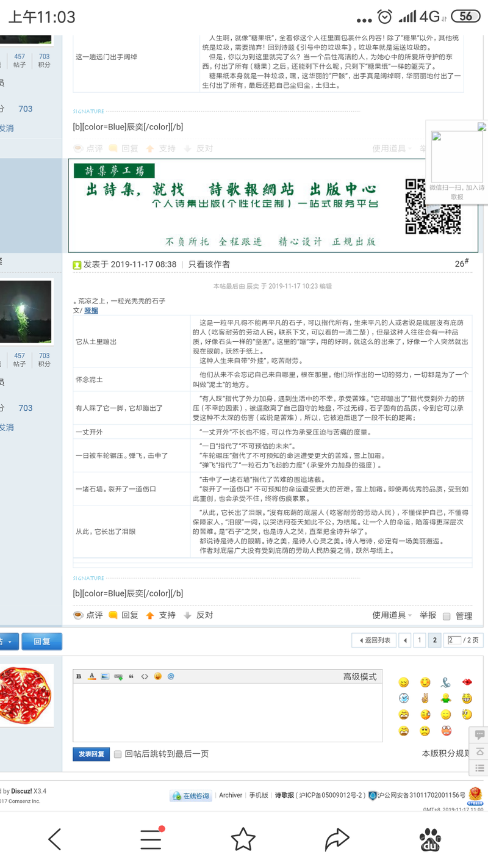Click the 只看该作者 link
This screenshot has height=868, width=488.
point(209,264)
